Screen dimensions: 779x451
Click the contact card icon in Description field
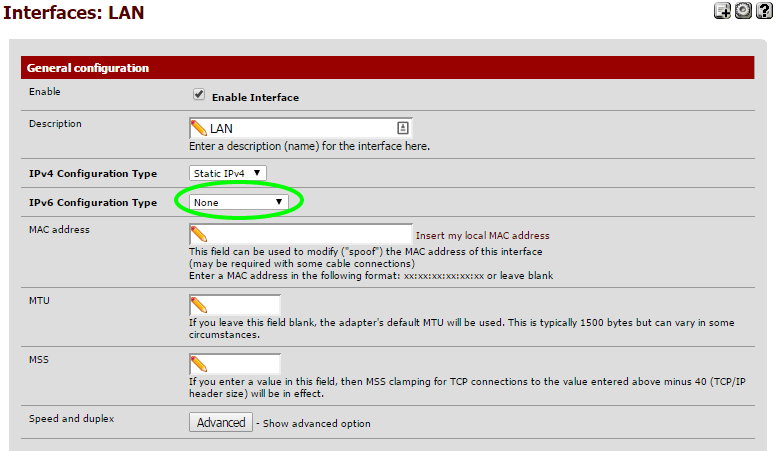pyautogui.click(x=403, y=128)
